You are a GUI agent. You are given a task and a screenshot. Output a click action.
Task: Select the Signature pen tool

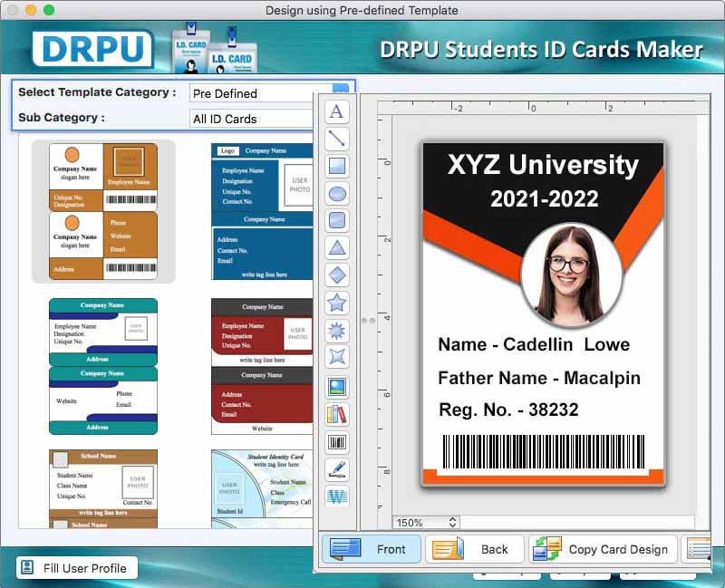pos(336,469)
